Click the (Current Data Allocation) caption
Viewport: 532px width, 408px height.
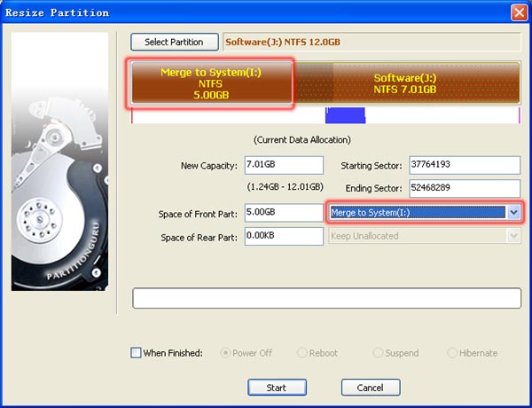tap(302, 140)
